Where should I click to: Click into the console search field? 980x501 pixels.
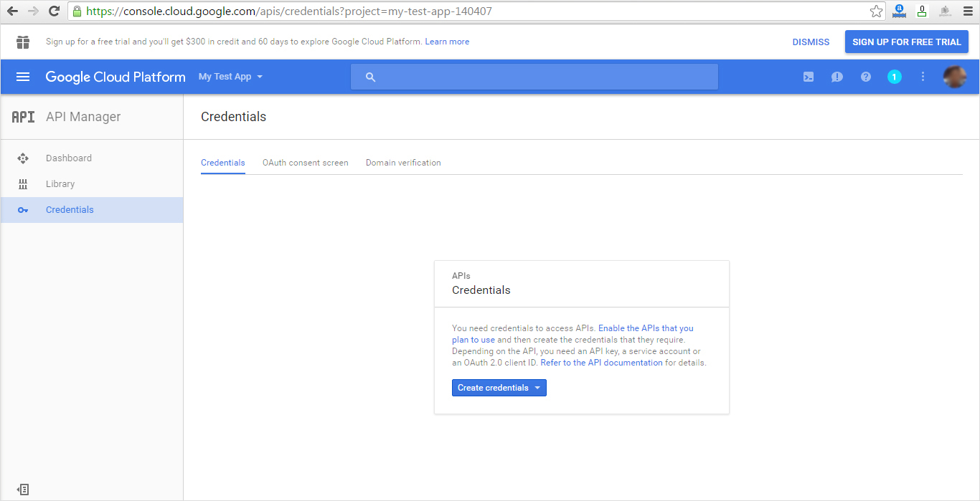(x=534, y=77)
